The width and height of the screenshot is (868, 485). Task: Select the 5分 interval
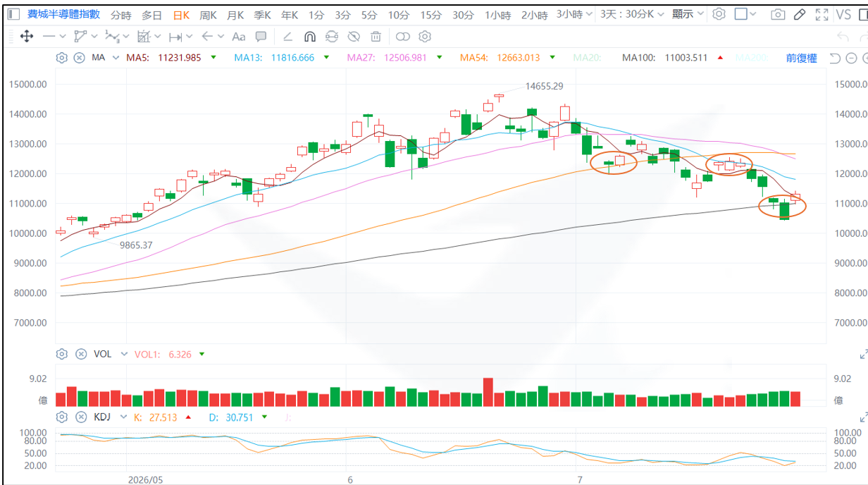(x=369, y=15)
